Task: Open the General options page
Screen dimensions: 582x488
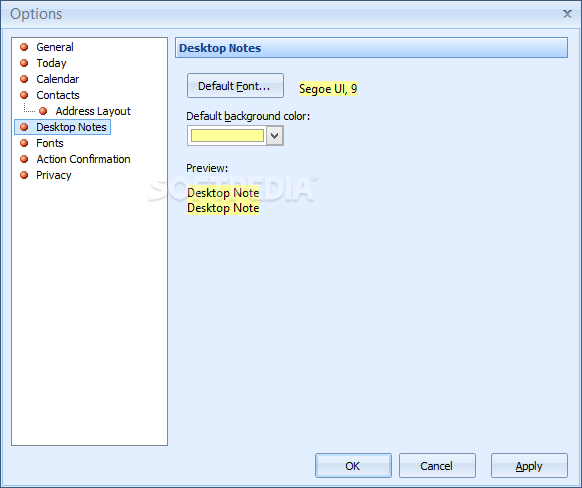Action: tap(55, 47)
